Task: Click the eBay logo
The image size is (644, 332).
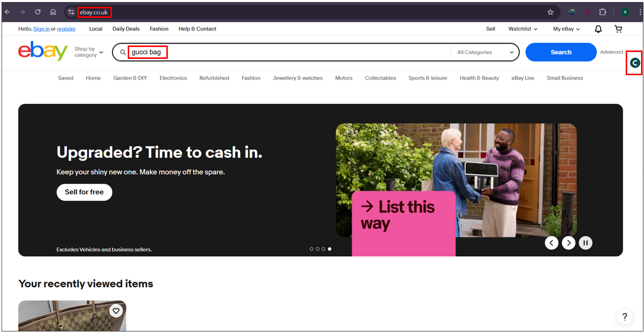Action: (43, 51)
